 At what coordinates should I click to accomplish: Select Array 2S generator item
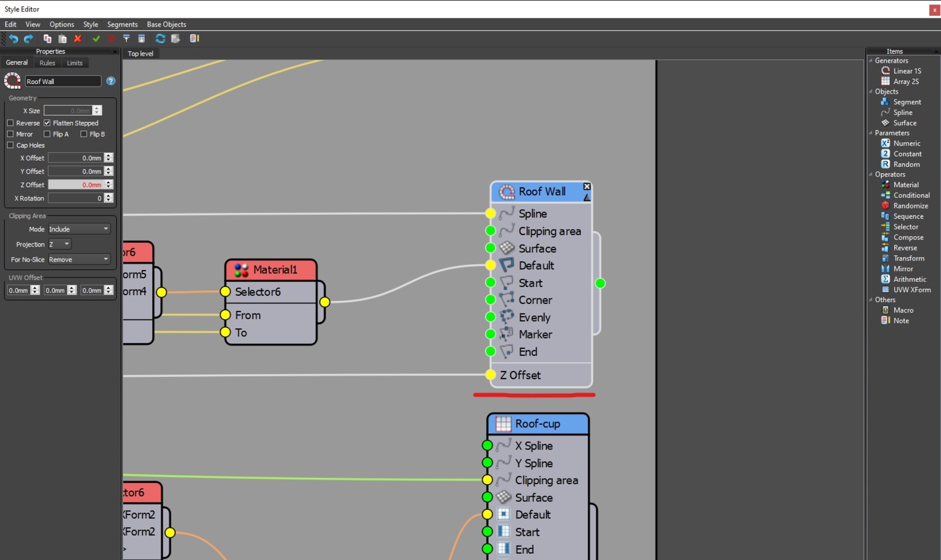point(900,82)
